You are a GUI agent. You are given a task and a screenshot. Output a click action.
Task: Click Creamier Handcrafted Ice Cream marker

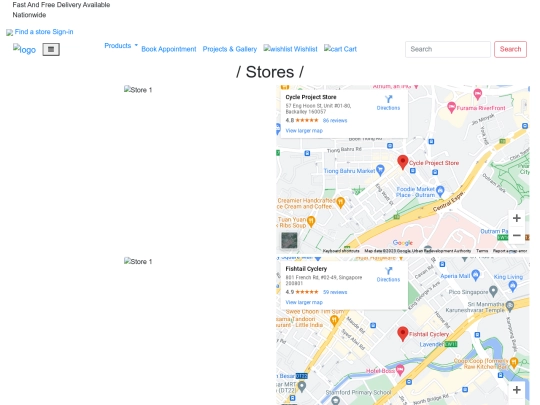[340, 202]
